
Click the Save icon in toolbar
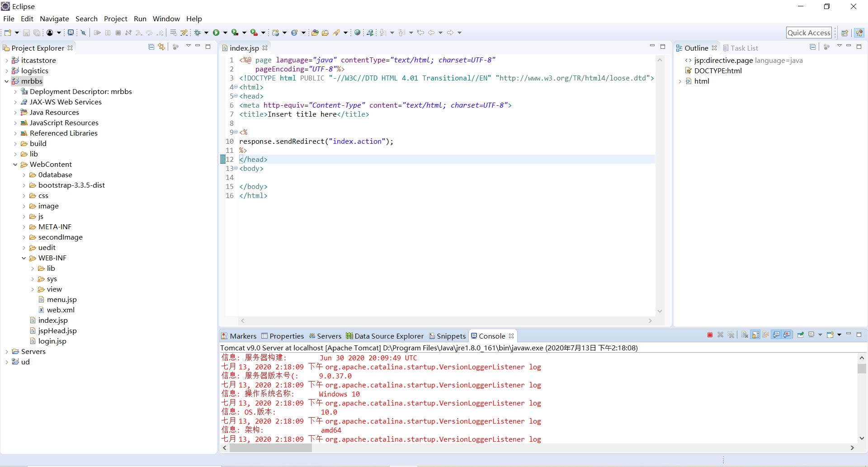click(26, 33)
